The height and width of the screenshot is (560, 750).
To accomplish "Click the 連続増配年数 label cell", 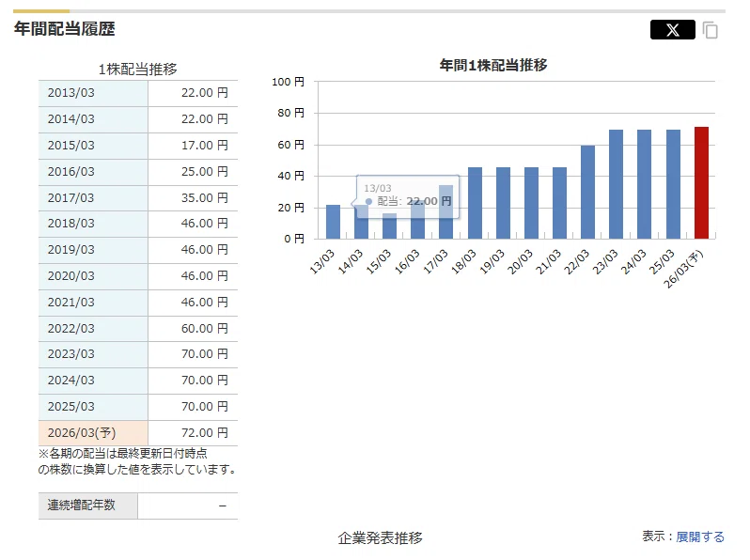I will (88, 506).
